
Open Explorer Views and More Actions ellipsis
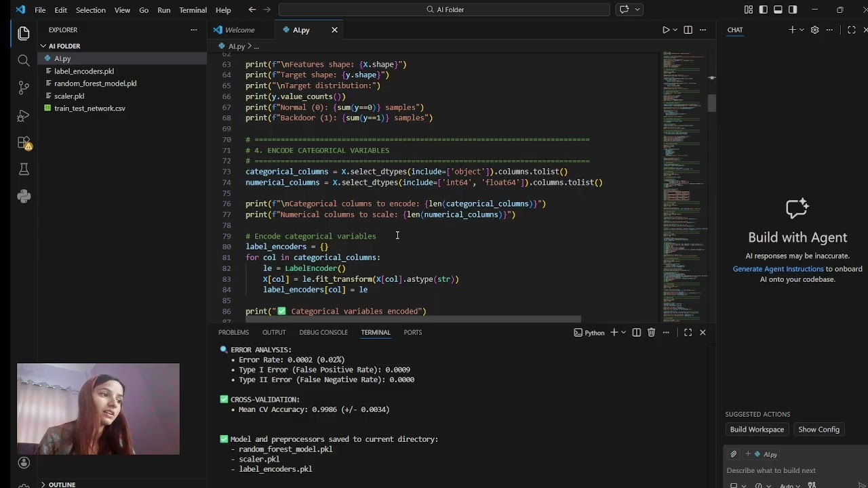point(194,30)
